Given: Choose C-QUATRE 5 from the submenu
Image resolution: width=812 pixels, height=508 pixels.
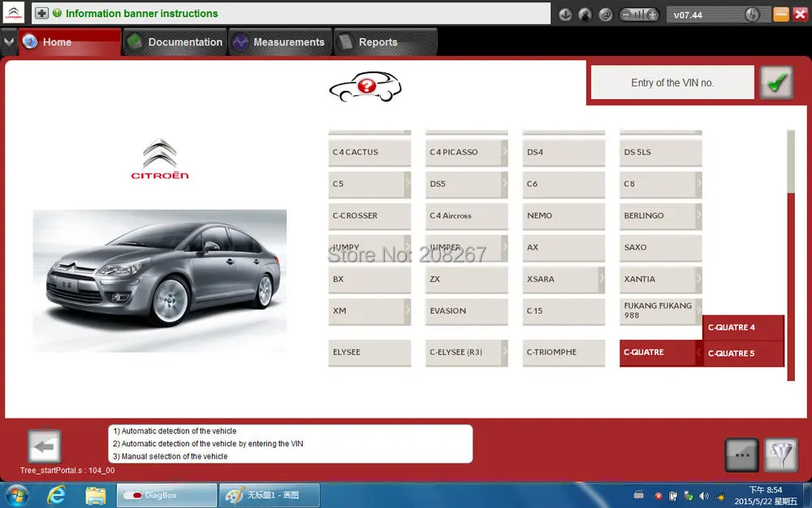Looking at the screenshot, I should (743, 354).
